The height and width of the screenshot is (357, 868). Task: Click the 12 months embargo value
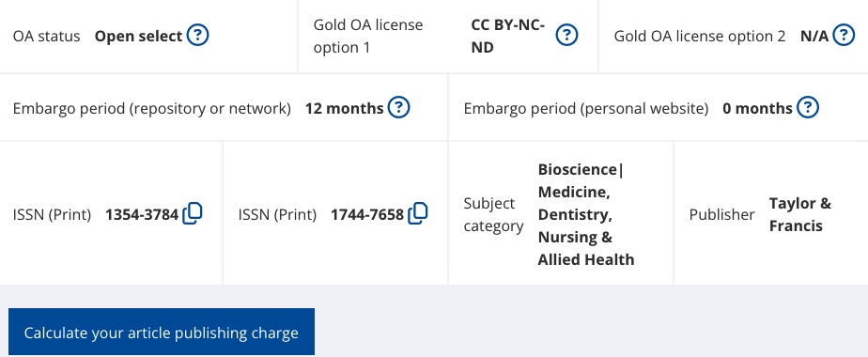coord(345,108)
